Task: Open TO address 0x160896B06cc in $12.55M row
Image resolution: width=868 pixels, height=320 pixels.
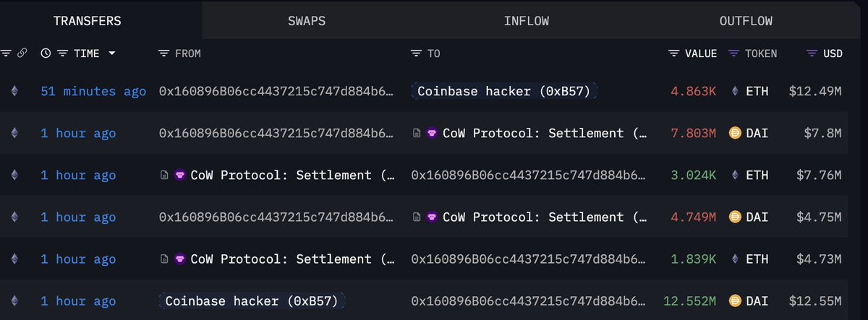Action: pos(529,300)
